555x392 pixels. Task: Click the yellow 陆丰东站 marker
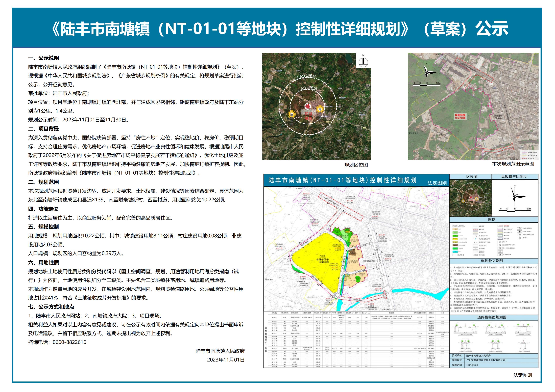291,115
